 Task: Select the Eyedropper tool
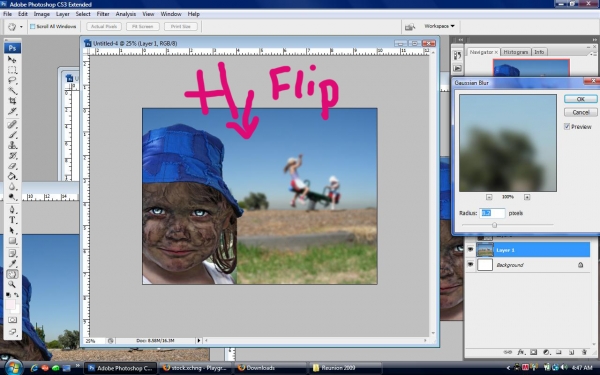[x=12, y=264]
